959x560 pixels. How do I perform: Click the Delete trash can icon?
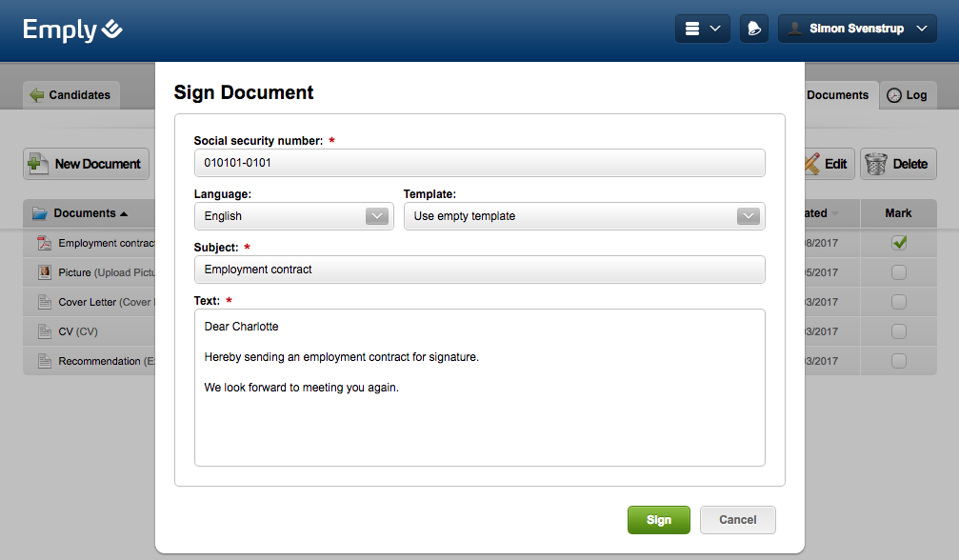coord(877,164)
